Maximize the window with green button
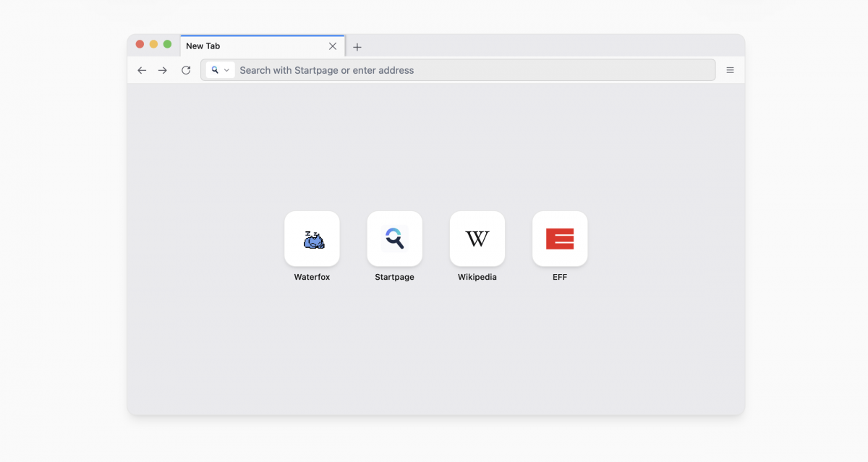Image resolution: width=868 pixels, height=462 pixels. tap(167, 44)
